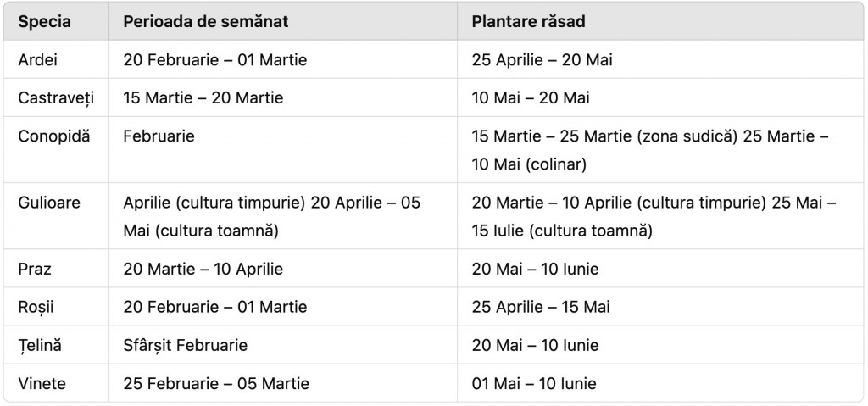Select the "25 Aprilie – 20 Mai" planting cell
The width and height of the screenshot is (868, 406).
(542, 60)
